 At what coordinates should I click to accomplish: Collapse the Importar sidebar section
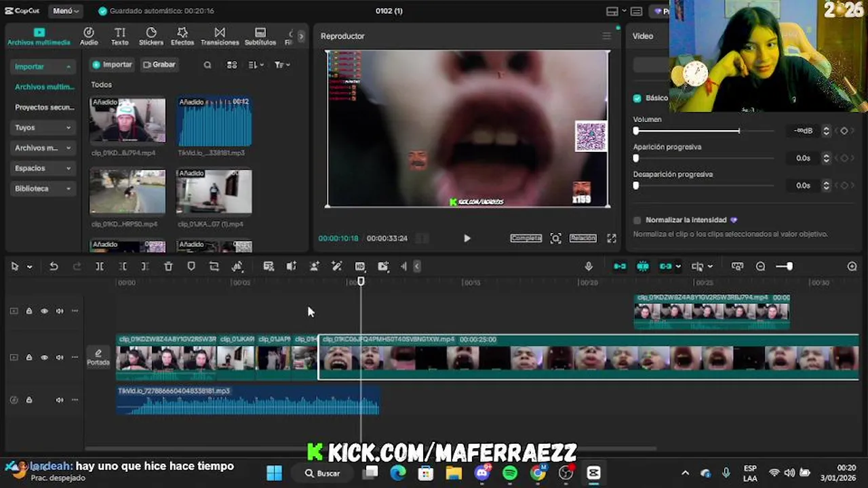pyautogui.click(x=43, y=66)
